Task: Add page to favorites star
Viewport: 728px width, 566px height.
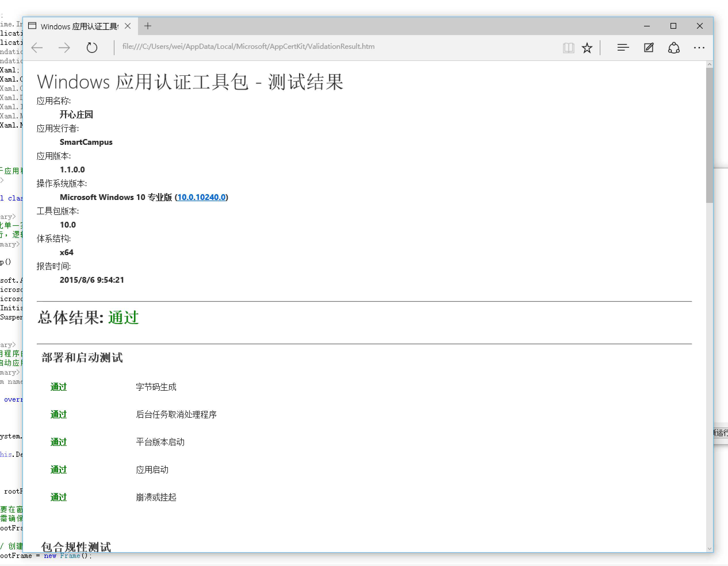Action: pyautogui.click(x=587, y=48)
